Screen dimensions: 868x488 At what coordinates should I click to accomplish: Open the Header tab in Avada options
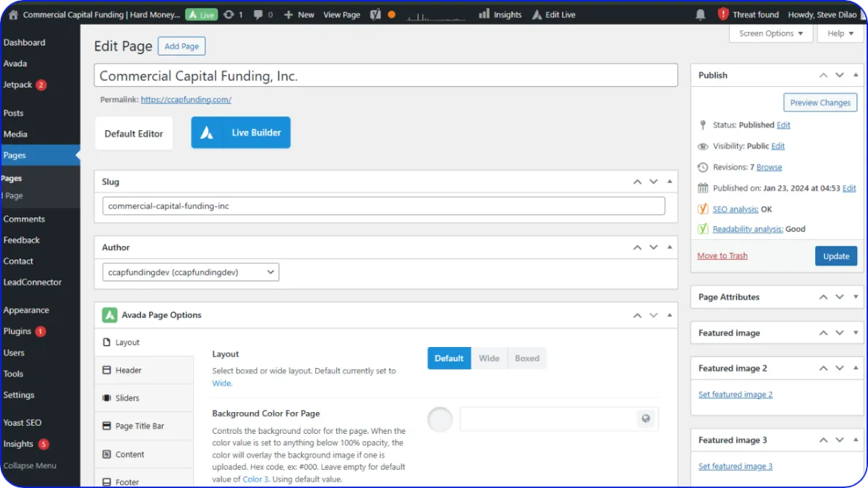144,370
